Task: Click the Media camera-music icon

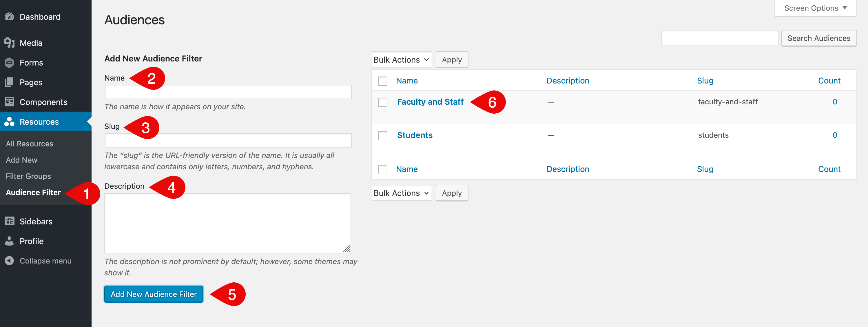Action: pyautogui.click(x=10, y=43)
